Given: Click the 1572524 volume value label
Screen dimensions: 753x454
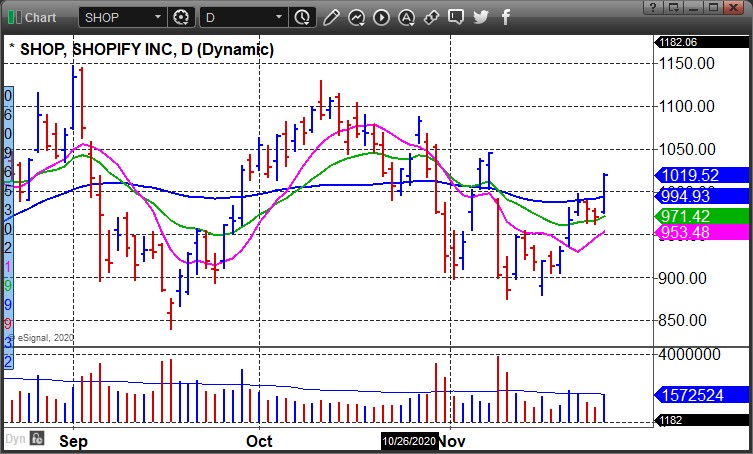Looking at the screenshot, I should click(x=702, y=395).
